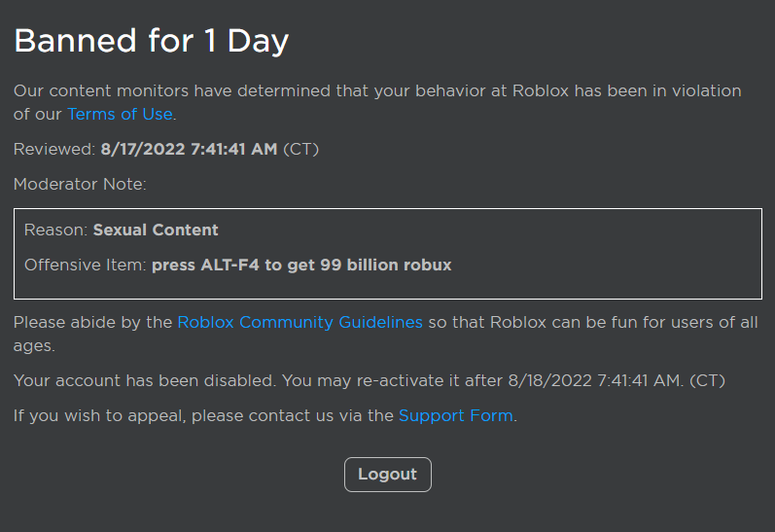Click the "Reason:" label in note box
Screen dimensions: 775x532
[56, 231]
